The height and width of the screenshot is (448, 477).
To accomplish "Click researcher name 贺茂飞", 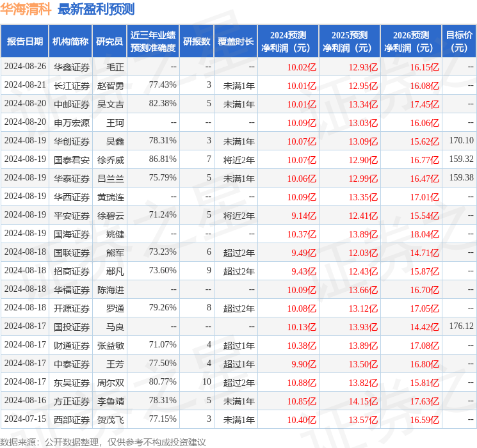I will (x=110, y=420).
